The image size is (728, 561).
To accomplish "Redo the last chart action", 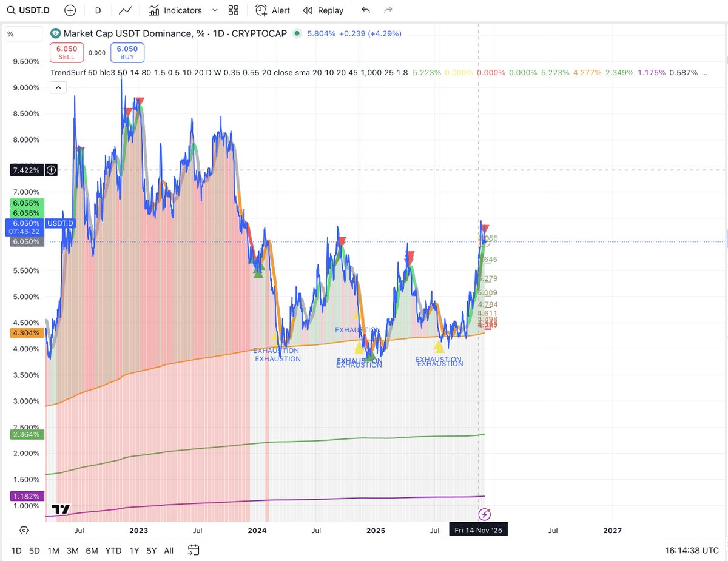I will [x=388, y=10].
